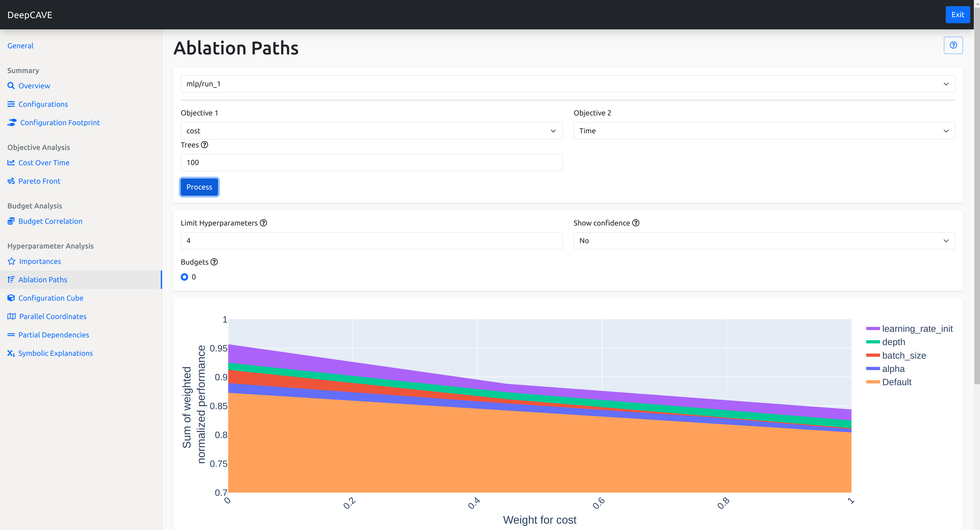Click the Pareto Front icon
The image size is (980, 530).
11,181
